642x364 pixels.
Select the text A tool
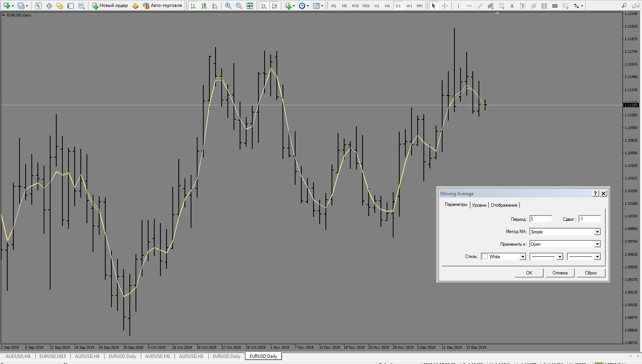tap(512, 6)
